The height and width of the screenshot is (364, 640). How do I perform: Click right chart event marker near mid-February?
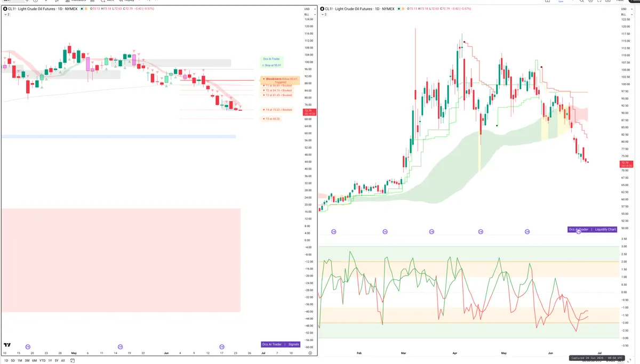[385, 231]
